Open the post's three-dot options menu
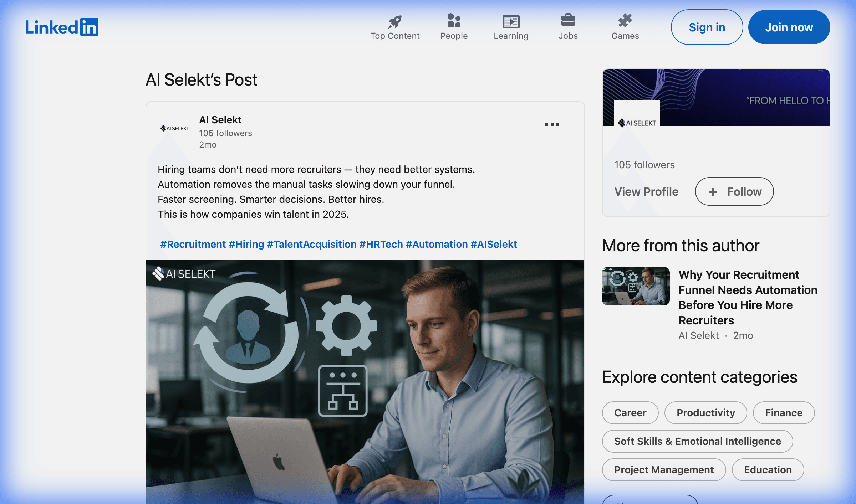856x504 pixels. pos(552,125)
